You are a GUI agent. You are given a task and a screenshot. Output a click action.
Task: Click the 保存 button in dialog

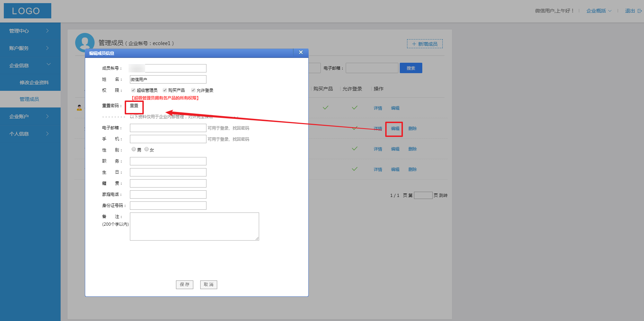tap(184, 285)
